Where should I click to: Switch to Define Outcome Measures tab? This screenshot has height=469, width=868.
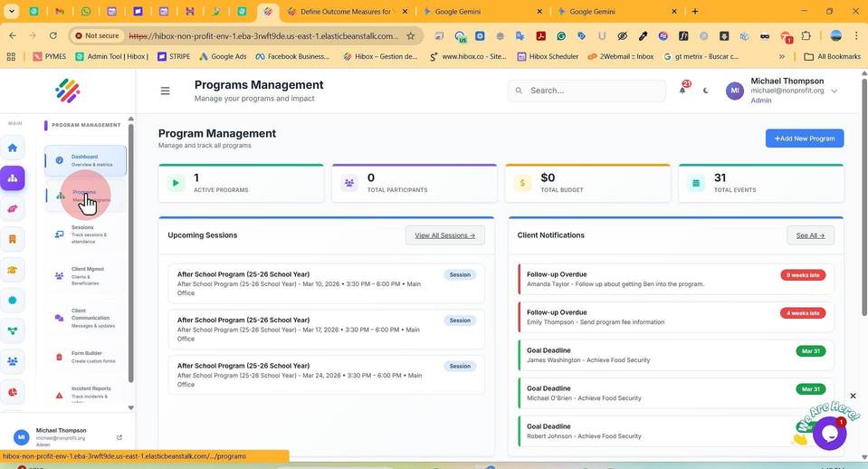click(x=346, y=11)
